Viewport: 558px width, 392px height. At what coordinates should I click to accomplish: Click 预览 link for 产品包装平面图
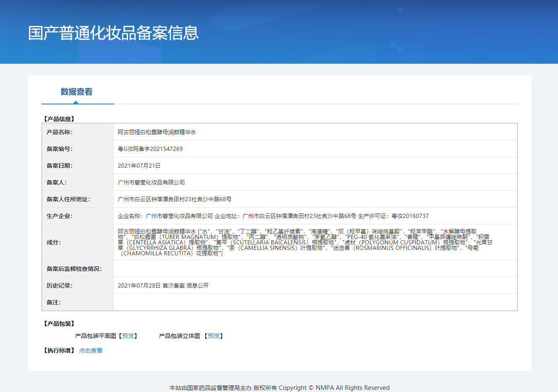point(128,336)
